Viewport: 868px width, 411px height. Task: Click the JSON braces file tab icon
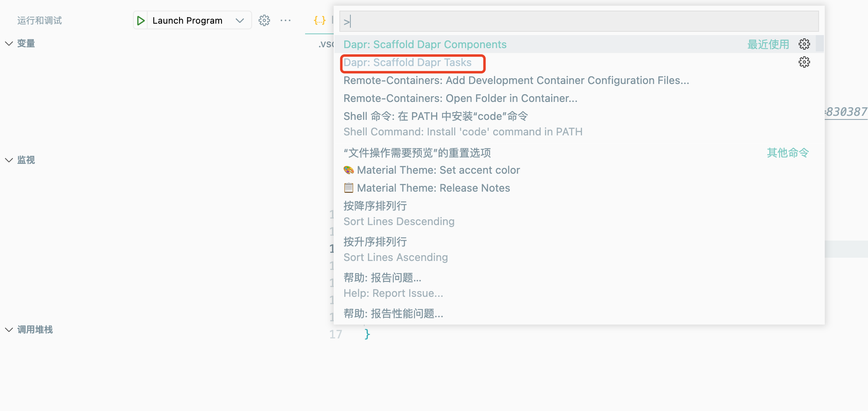pyautogui.click(x=319, y=20)
